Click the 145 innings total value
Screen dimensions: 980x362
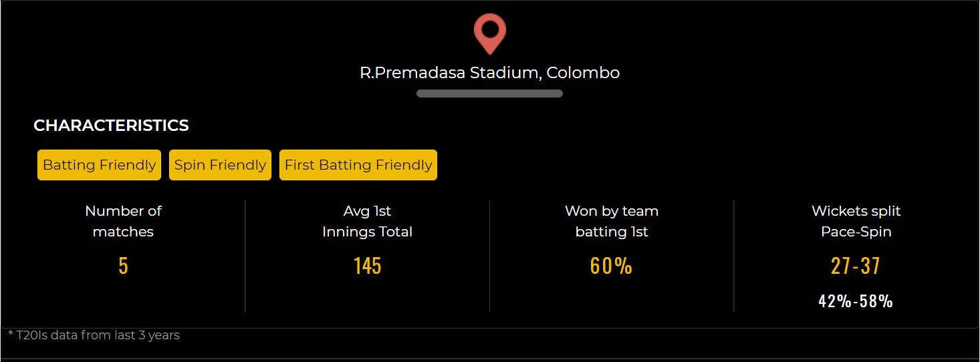pyautogui.click(x=367, y=266)
